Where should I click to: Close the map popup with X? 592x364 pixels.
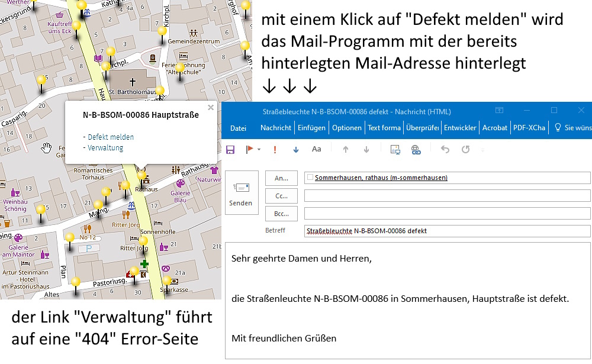210,108
